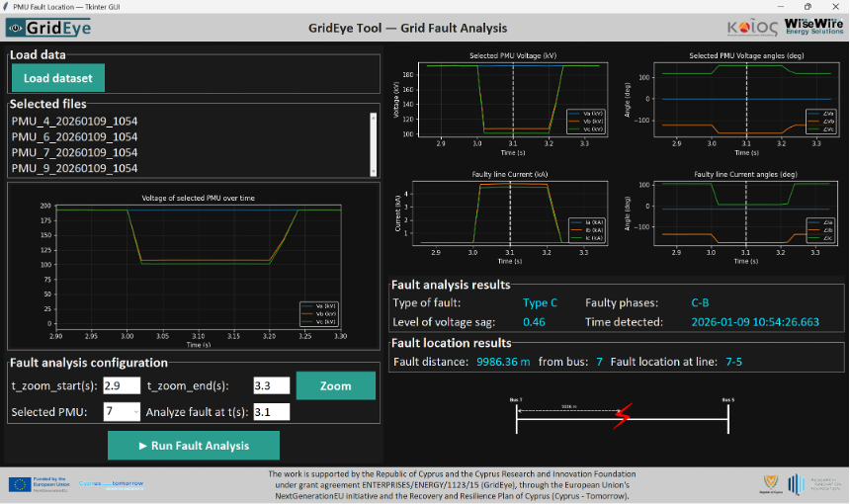Open the Selected PMU dropdown
The height and width of the screenshot is (504, 850).
[123, 412]
